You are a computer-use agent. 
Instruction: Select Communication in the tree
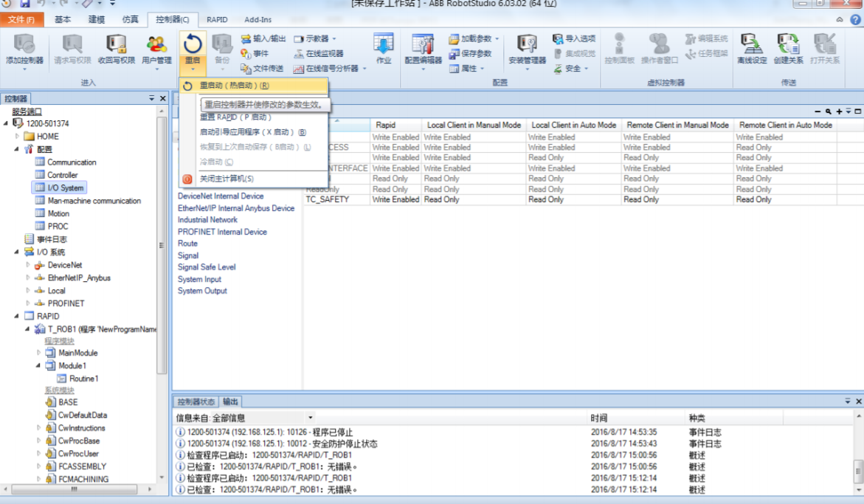[x=72, y=162]
